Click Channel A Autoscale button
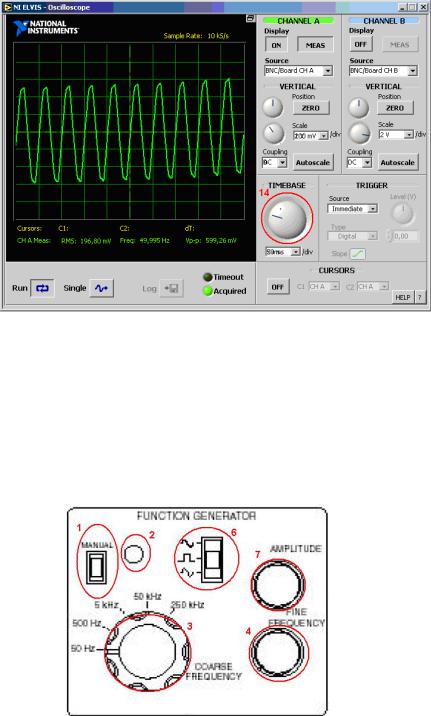Image resolution: width=431 pixels, height=716 pixels. [x=313, y=163]
